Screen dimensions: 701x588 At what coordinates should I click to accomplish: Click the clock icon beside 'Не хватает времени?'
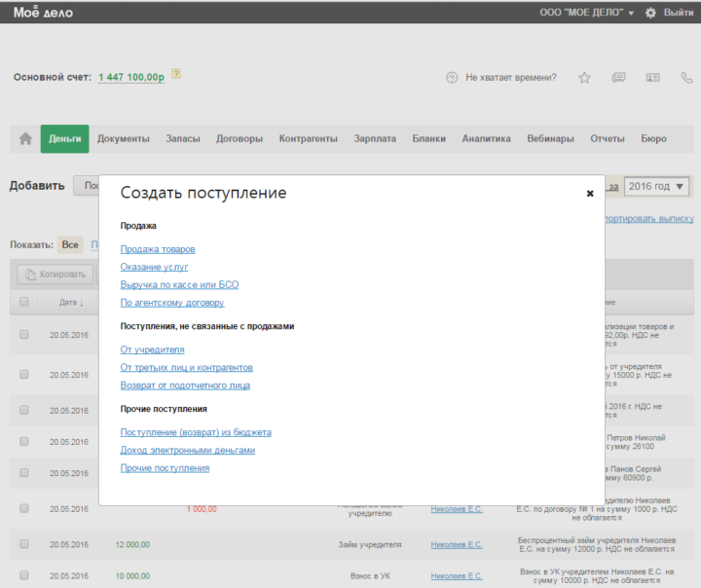click(452, 78)
